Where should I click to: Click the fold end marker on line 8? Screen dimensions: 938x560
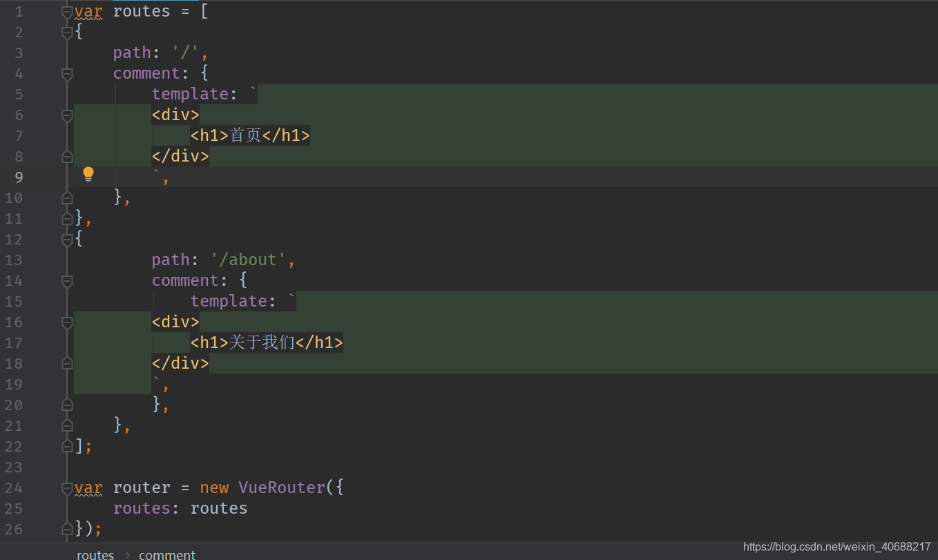67,157
